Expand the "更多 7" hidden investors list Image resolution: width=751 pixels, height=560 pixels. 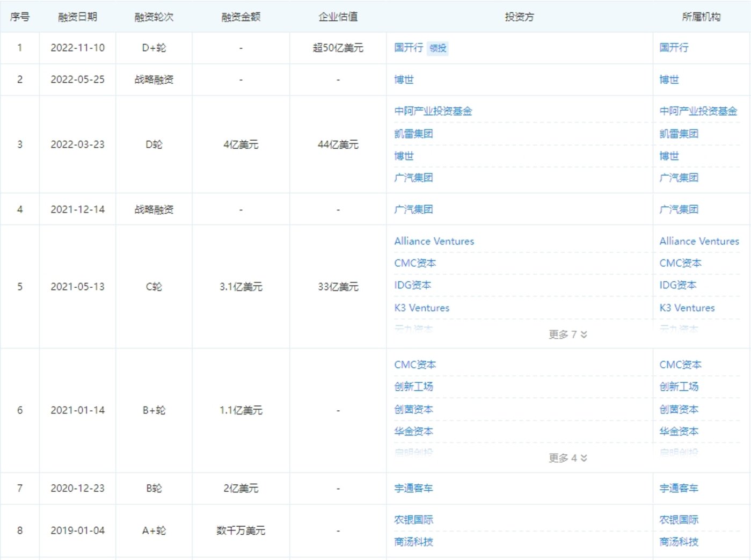point(566,334)
